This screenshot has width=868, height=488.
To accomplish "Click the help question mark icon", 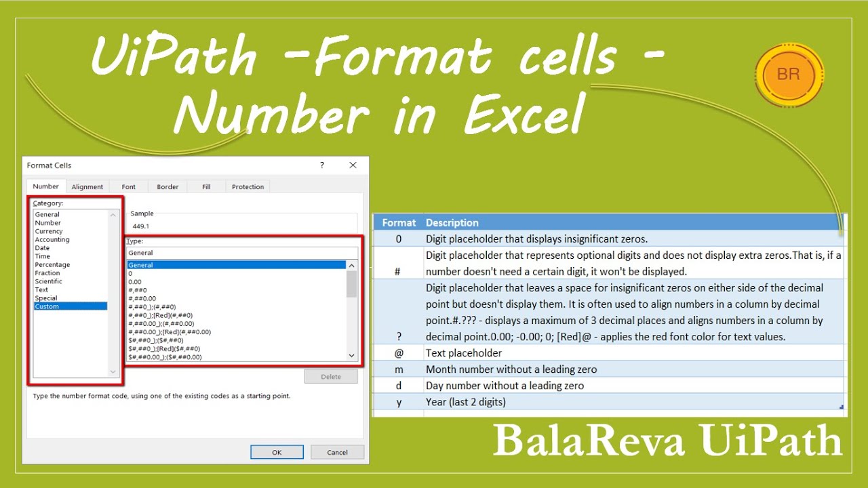I will pos(322,165).
